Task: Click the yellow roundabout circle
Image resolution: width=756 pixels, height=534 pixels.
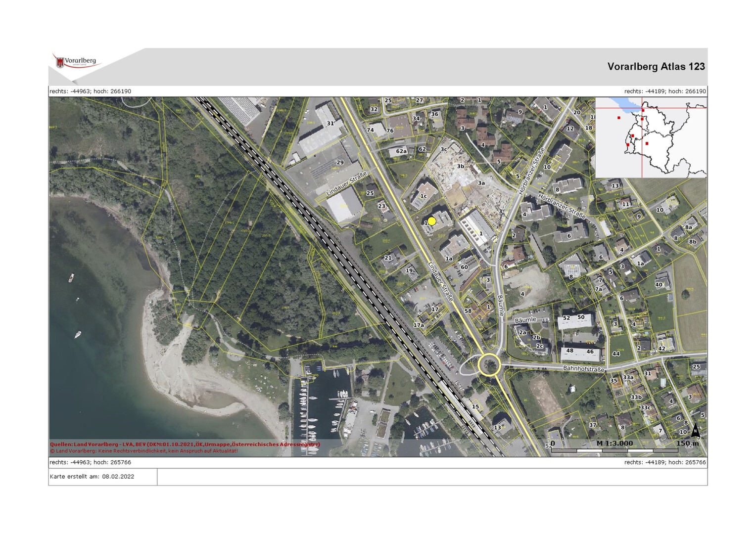Action: click(x=489, y=365)
